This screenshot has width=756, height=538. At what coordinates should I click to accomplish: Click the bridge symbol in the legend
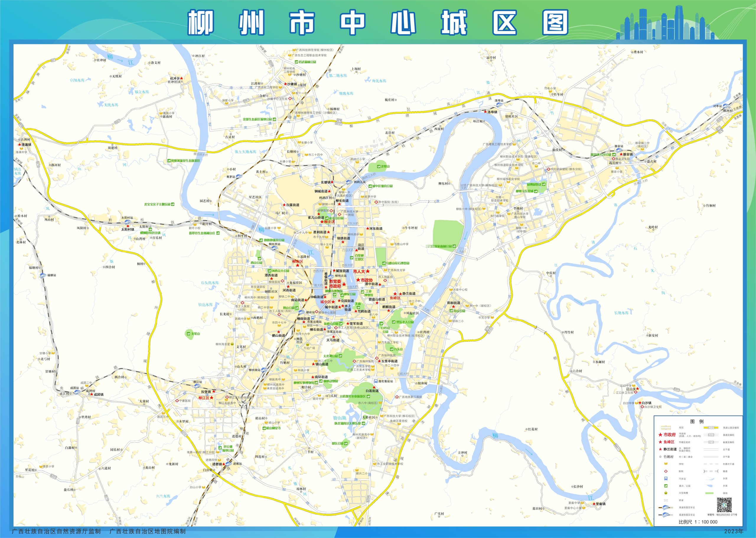[666, 500]
